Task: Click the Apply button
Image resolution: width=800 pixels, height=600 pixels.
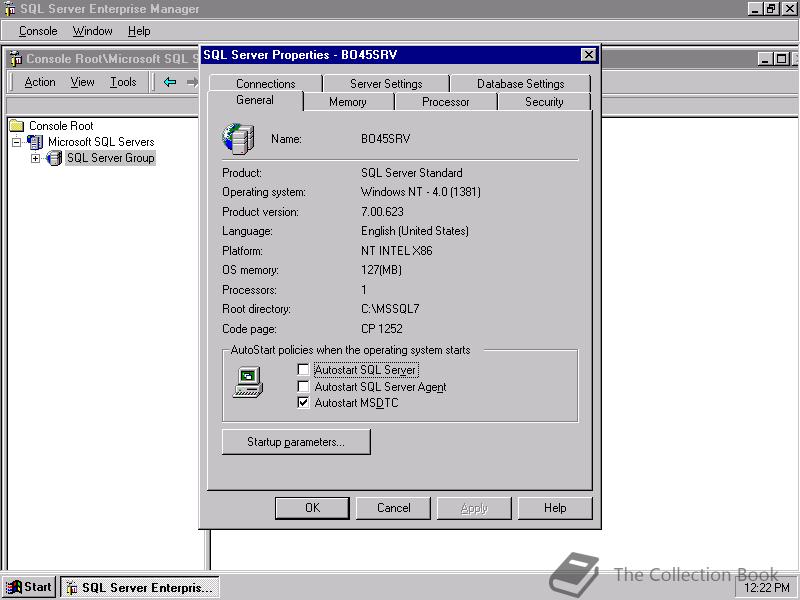Action: pyautogui.click(x=474, y=508)
